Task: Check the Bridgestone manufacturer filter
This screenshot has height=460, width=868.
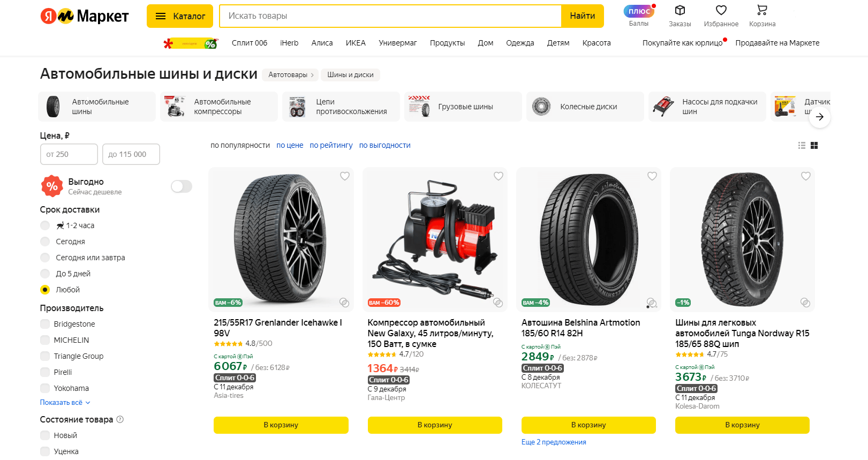Action: click(x=45, y=324)
